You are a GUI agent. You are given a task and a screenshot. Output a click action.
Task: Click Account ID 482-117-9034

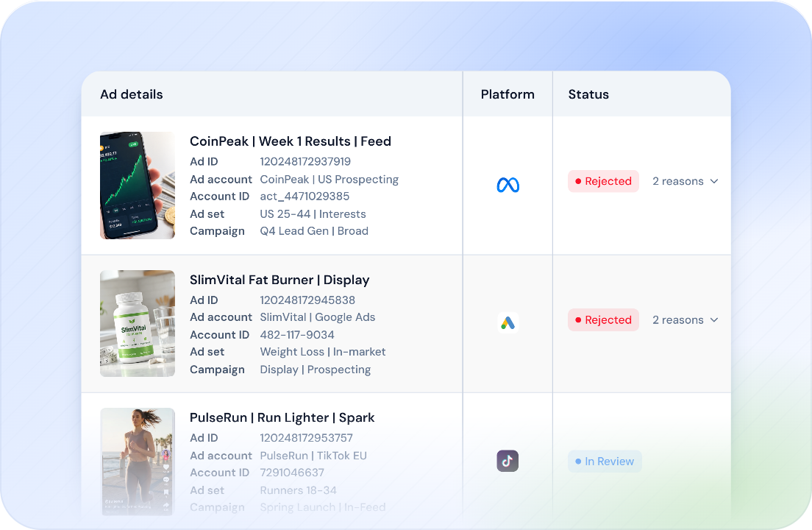(x=297, y=335)
